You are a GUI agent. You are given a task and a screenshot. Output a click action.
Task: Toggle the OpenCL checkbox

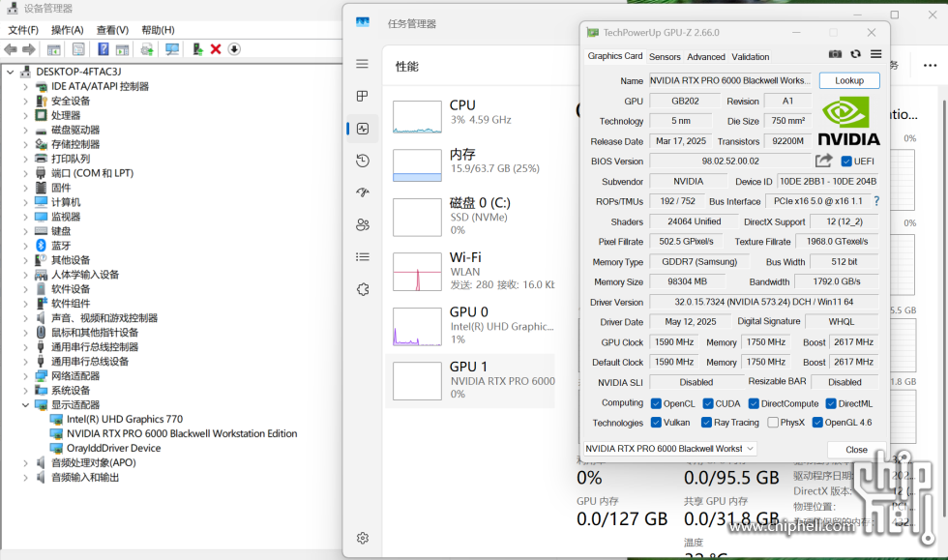tap(656, 403)
